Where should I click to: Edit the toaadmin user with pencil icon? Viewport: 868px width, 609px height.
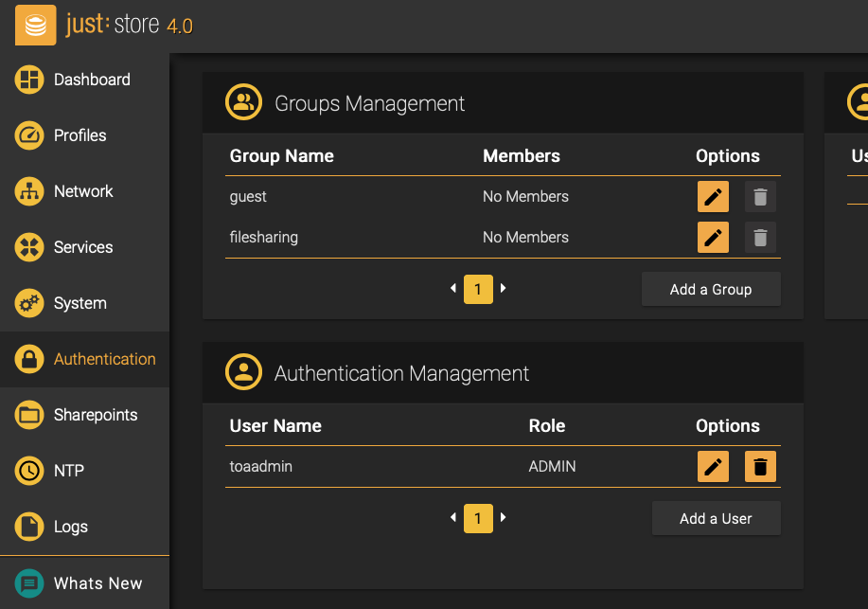click(x=713, y=467)
